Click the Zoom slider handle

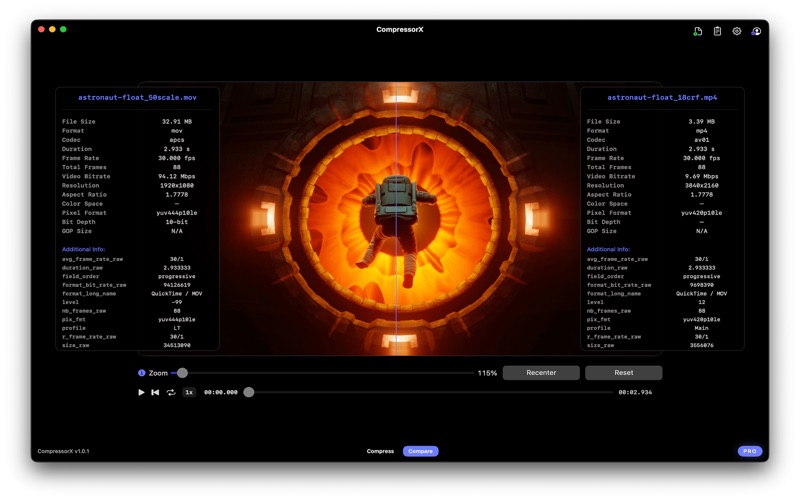click(x=182, y=373)
